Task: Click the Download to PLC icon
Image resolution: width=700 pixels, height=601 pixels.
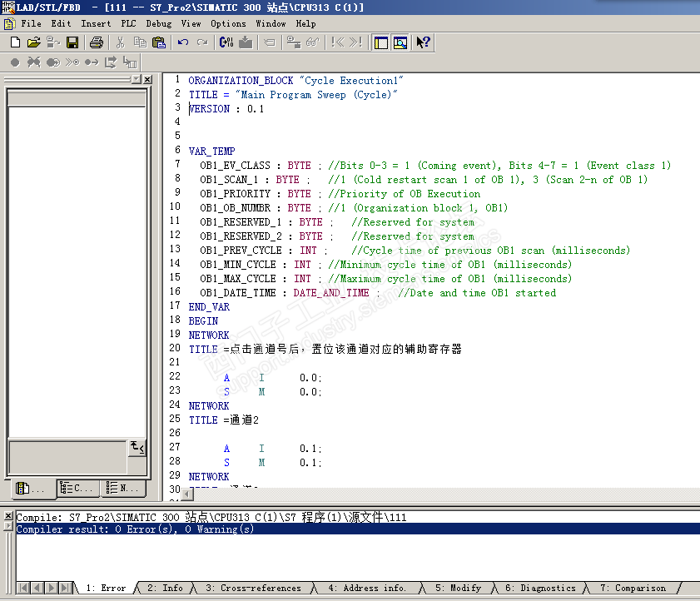Action: click(x=246, y=42)
